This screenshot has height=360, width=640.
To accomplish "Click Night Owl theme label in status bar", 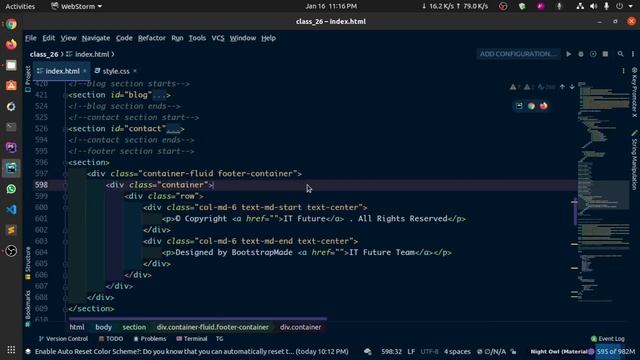I will pyautogui.click(x=559, y=351).
